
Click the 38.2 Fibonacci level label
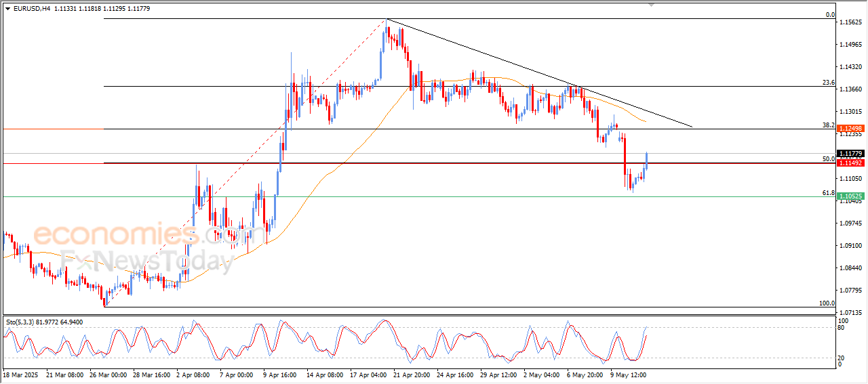coord(828,125)
